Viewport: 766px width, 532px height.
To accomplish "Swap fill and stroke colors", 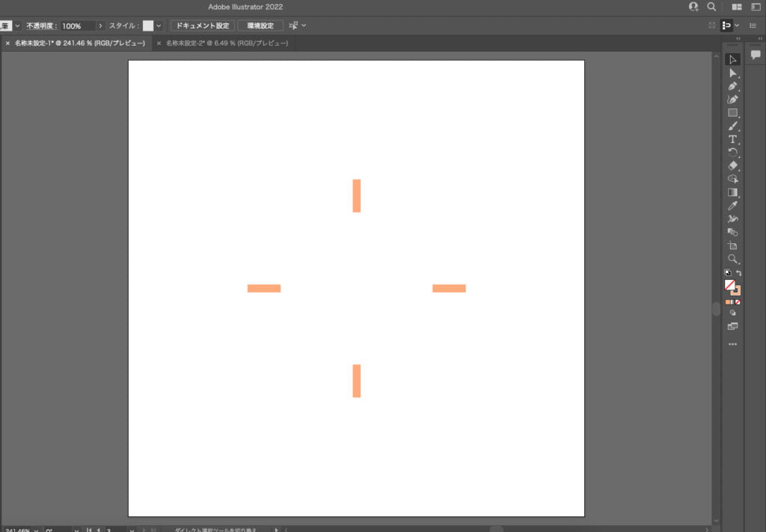I will (739, 273).
